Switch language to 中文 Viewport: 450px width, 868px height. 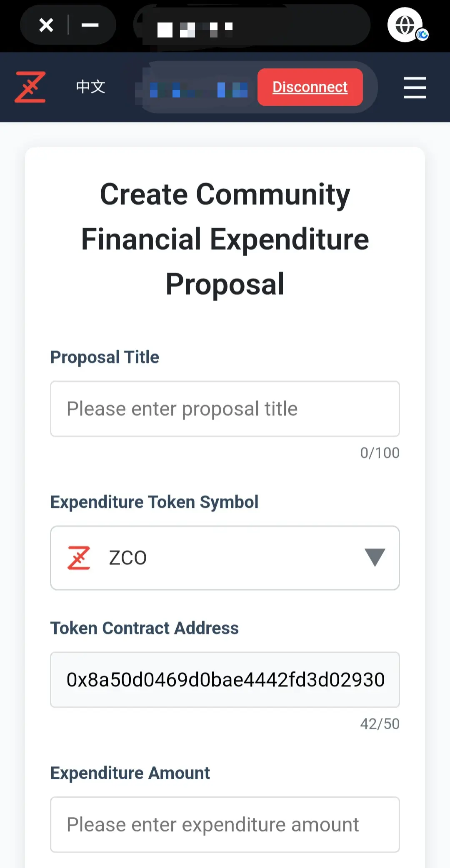point(90,87)
